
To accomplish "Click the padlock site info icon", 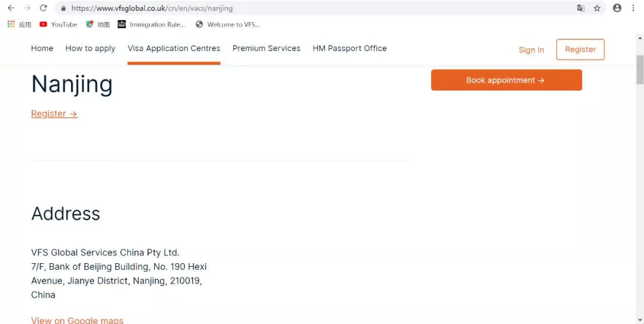I will pyautogui.click(x=63, y=8).
